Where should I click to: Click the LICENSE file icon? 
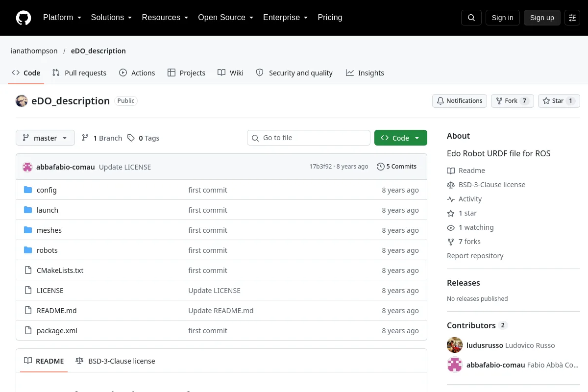[x=28, y=291]
